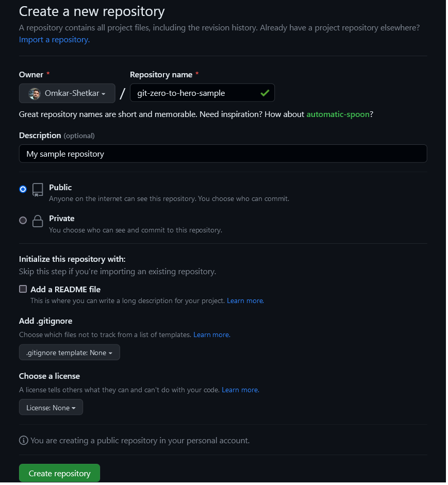Image resolution: width=448 pixels, height=485 pixels.
Task: Follow the Import a repository link
Action: (x=54, y=39)
